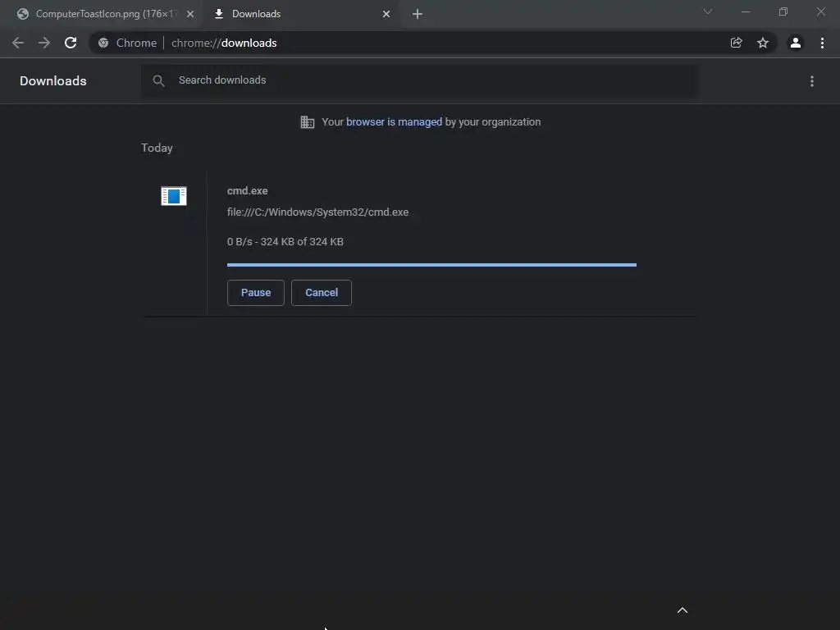Open Chrome's three-dot main menu
840x630 pixels.
[822, 43]
